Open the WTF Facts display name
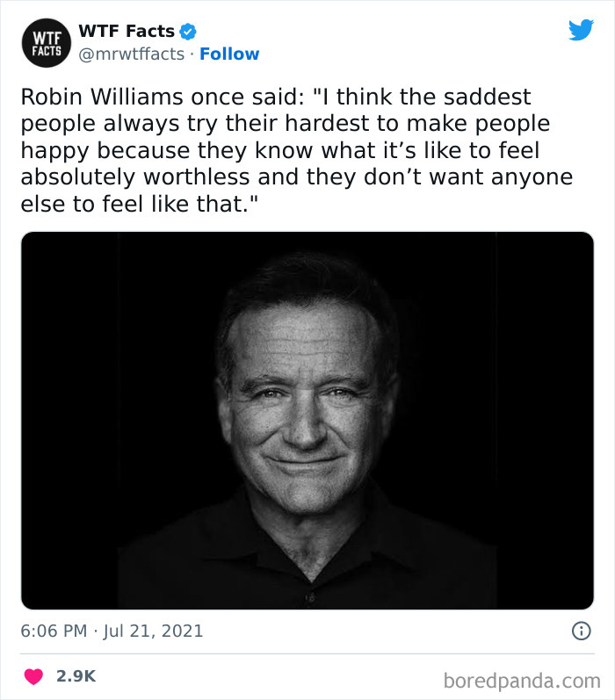 coord(126,32)
